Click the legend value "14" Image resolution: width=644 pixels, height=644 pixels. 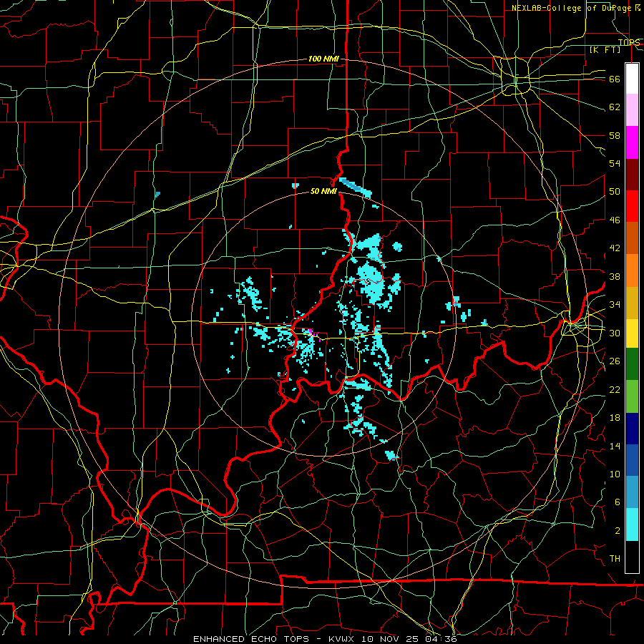tap(615, 446)
